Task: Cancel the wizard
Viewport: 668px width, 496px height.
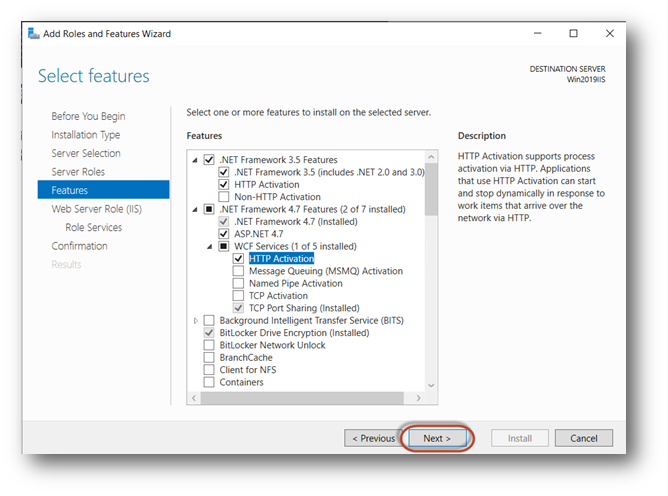Action: [x=583, y=438]
